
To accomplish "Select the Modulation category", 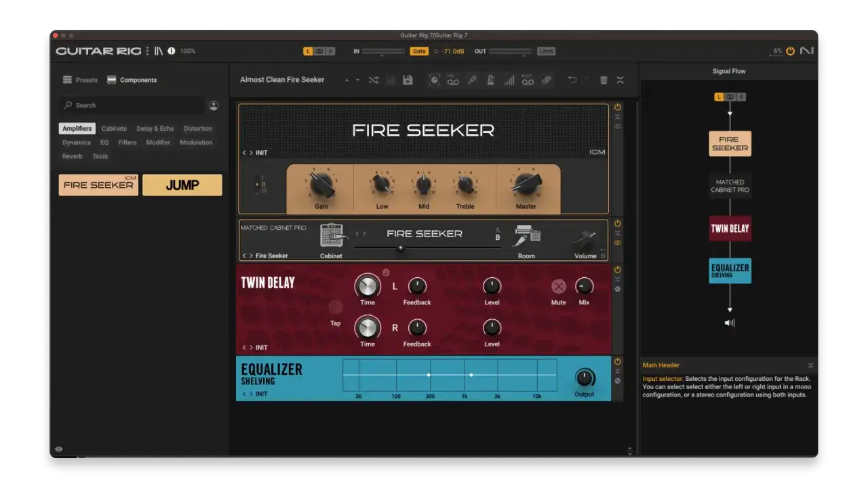I will 196,142.
